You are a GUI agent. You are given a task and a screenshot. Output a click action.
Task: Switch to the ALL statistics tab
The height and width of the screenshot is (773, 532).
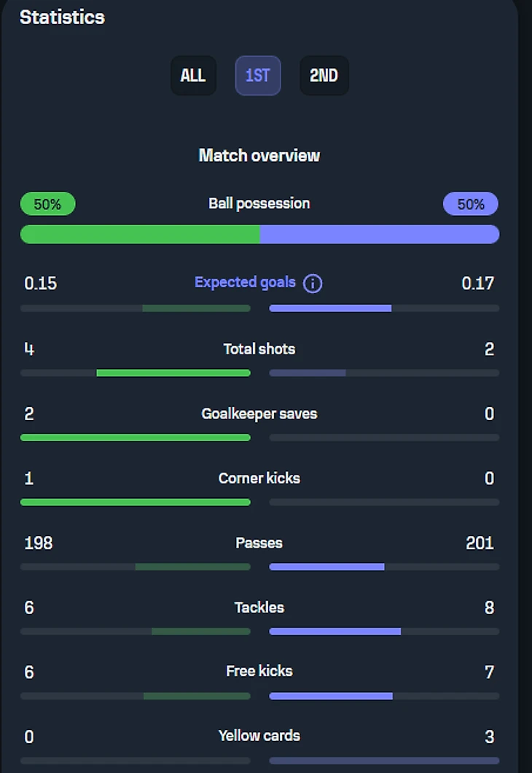click(193, 75)
